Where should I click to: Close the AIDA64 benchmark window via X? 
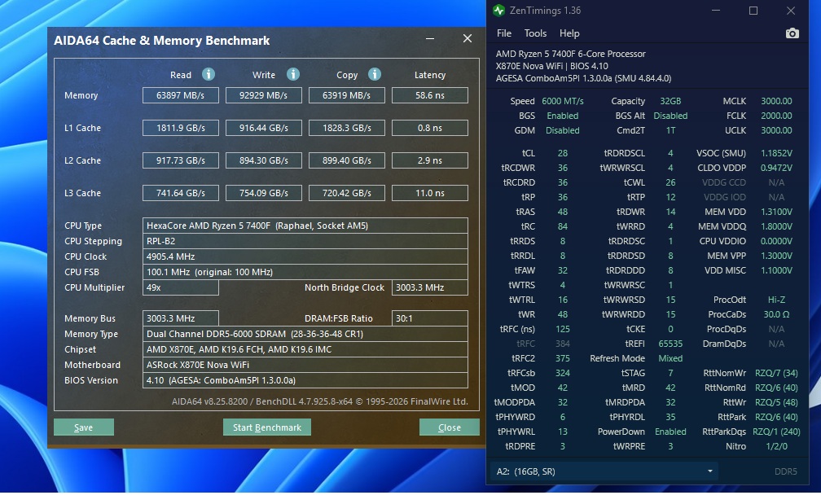[x=468, y=39]
